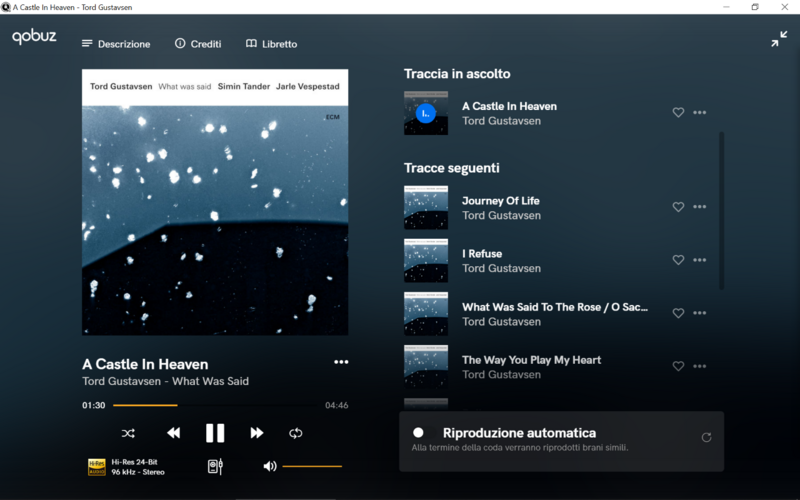
Task: Click Tord Gustavsen under A Castle In Heaven in queue
Action: 502,121
